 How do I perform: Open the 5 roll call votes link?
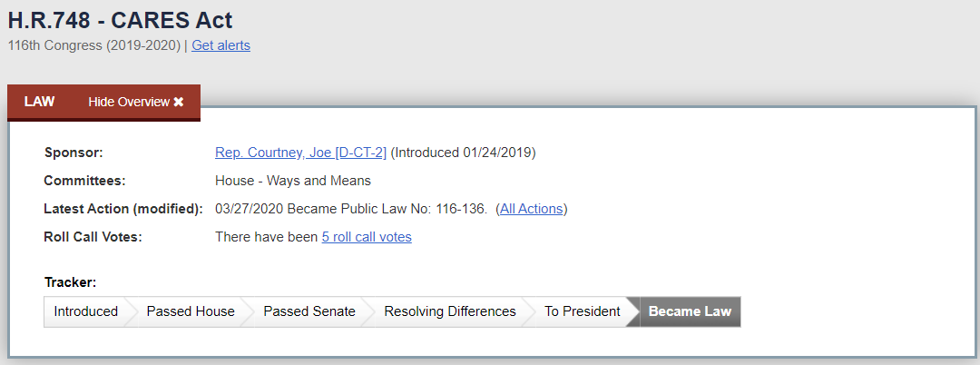pos(367,237)
